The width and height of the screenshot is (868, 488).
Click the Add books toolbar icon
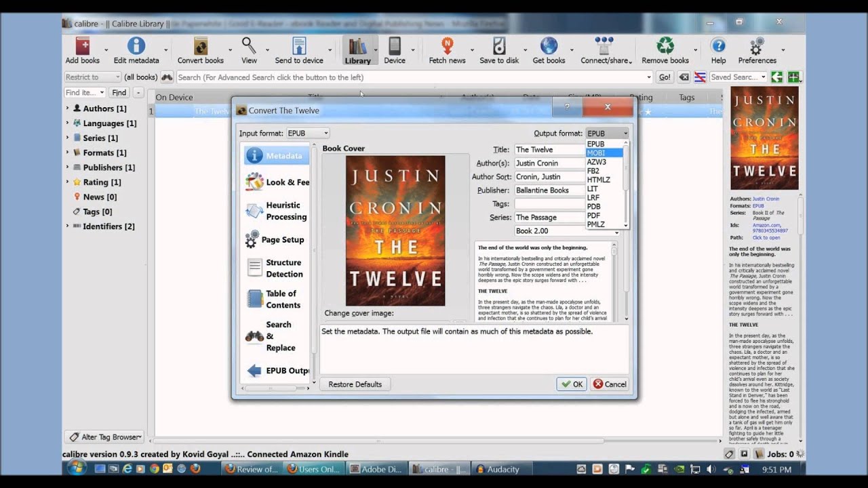[x=82, y=46]
